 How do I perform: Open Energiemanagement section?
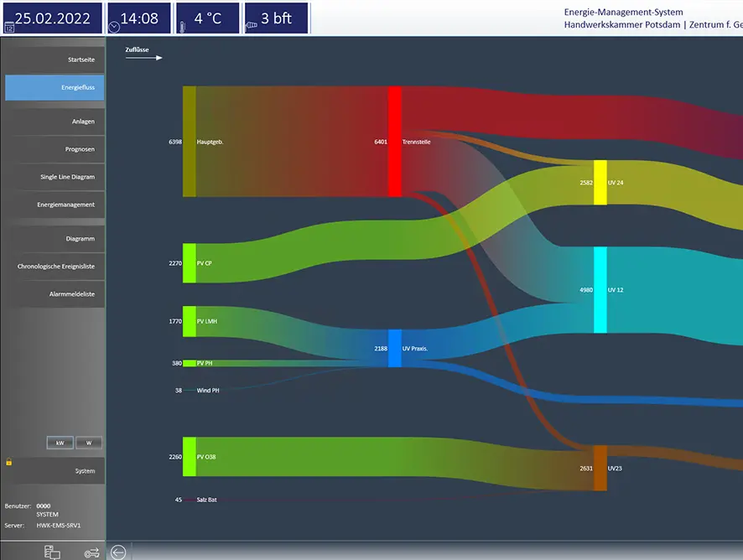pyautogui.click(x=55, y=205)
